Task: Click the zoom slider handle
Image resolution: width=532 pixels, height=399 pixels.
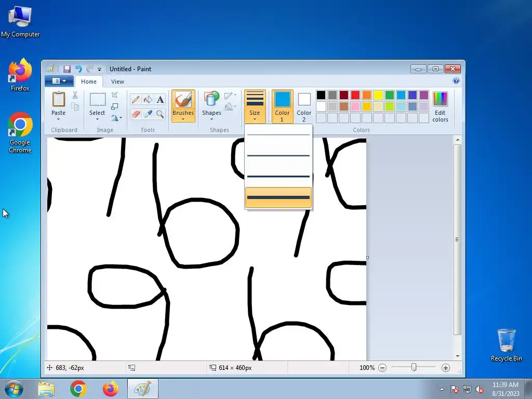Action: [x=414, y=367]
